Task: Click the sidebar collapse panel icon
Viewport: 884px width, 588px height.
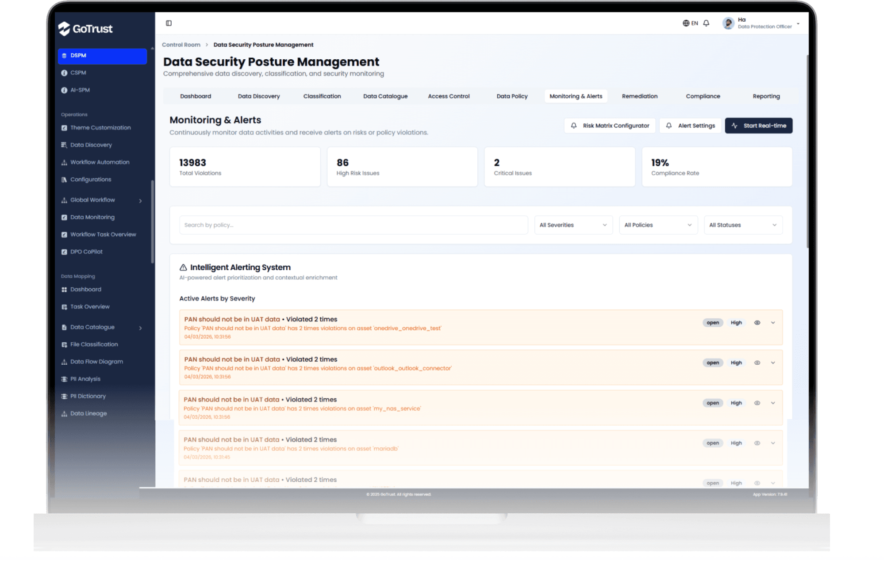Action: click(169, 23)
